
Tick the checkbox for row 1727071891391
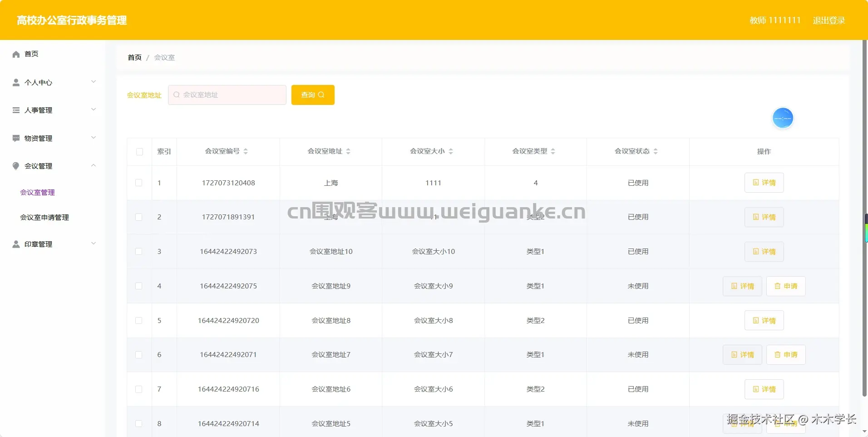tap(139, 217)
